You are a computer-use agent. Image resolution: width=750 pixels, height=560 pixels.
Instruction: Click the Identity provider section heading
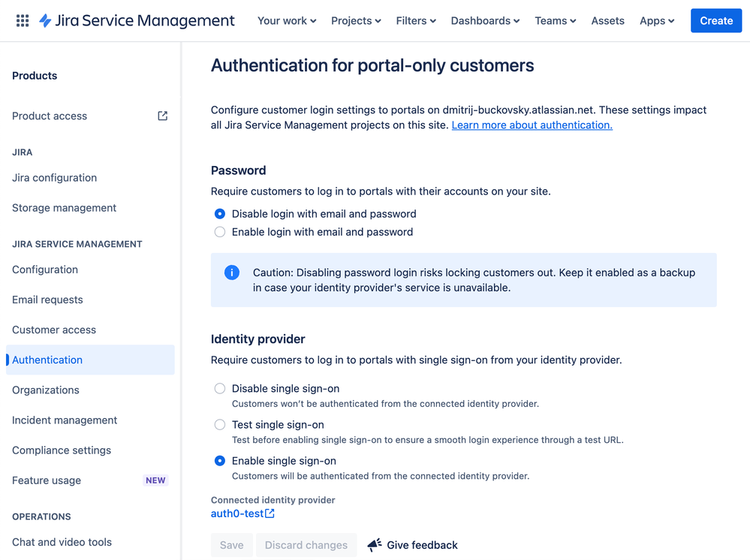[x=258, y=339]
